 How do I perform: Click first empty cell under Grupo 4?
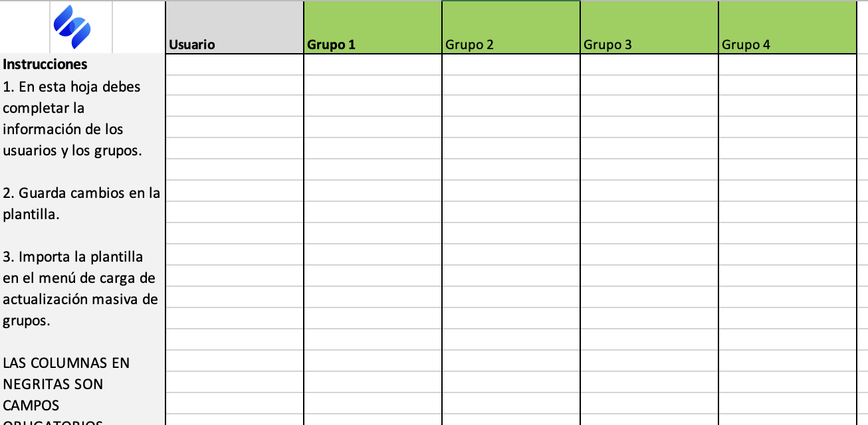coord(788,65)
